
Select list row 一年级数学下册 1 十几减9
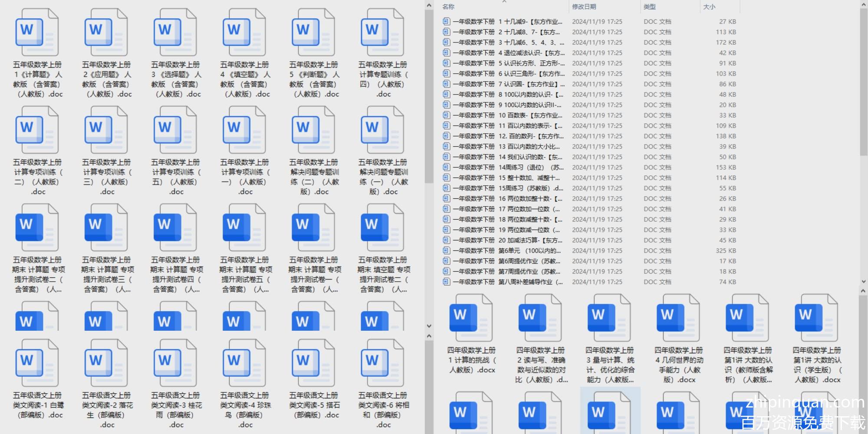tap(589, 21)
